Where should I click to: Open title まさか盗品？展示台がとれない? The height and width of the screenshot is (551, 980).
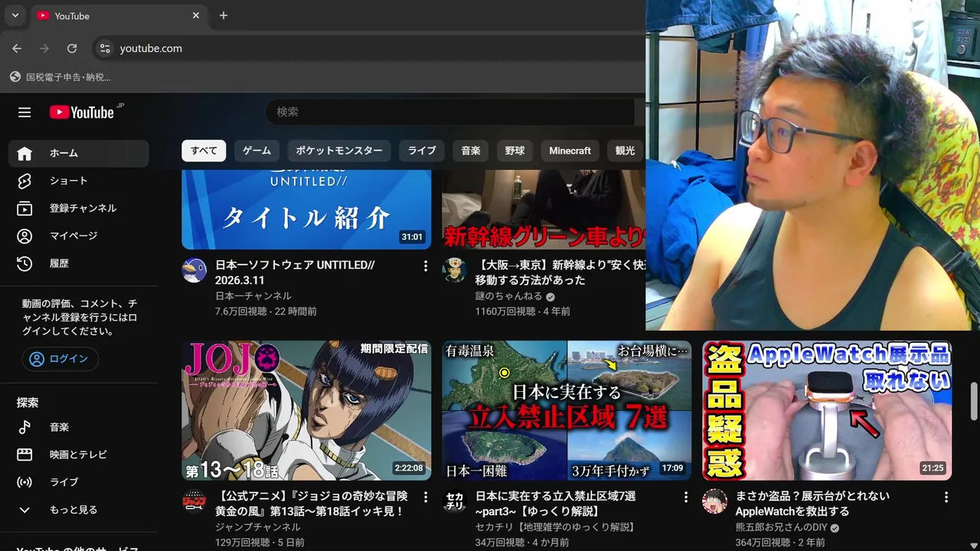click(812, 504)
